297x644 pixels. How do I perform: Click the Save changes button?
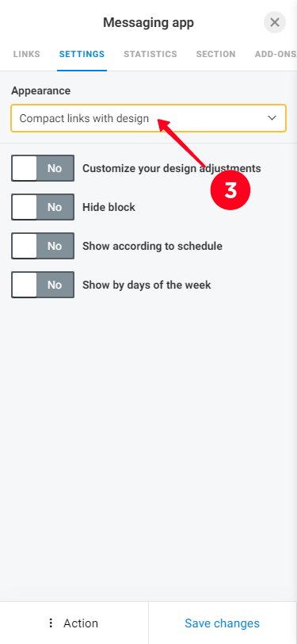pyautogui.click(x=223, y=623)
